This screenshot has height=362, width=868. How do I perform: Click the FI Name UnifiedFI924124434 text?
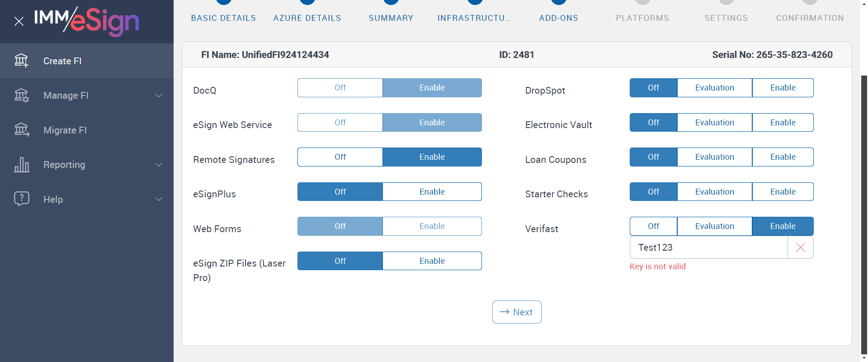pyautogui.click(x=265, y=55)
